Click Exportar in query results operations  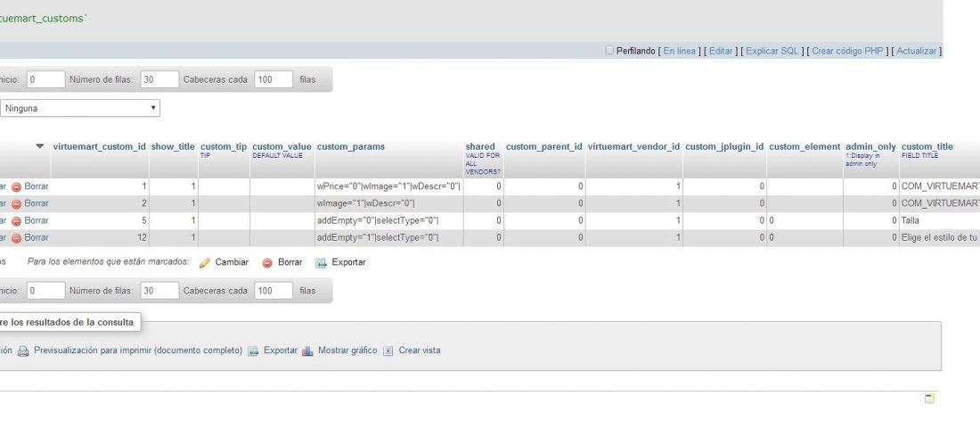click(x=281, y=351)
